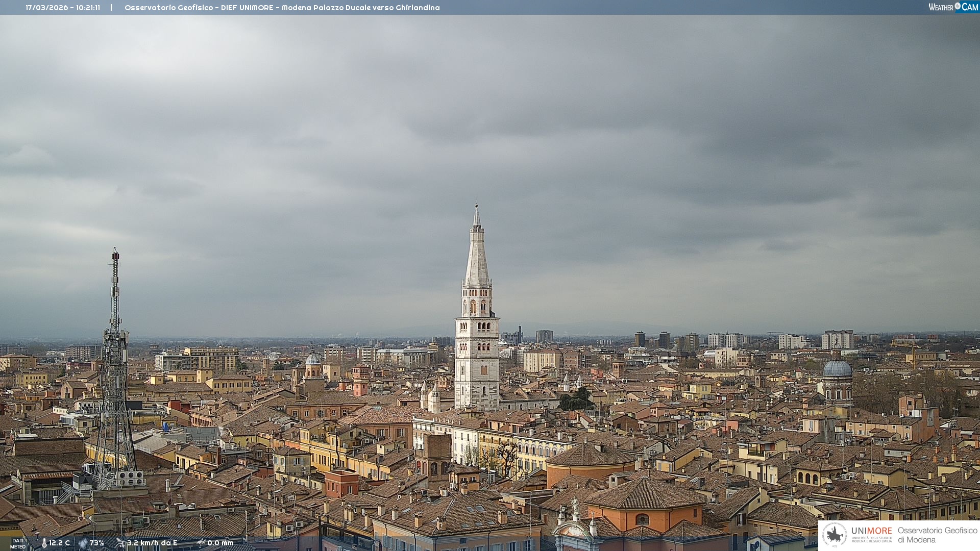
Task: Click the humidity water drops icon
Action: 83,543
